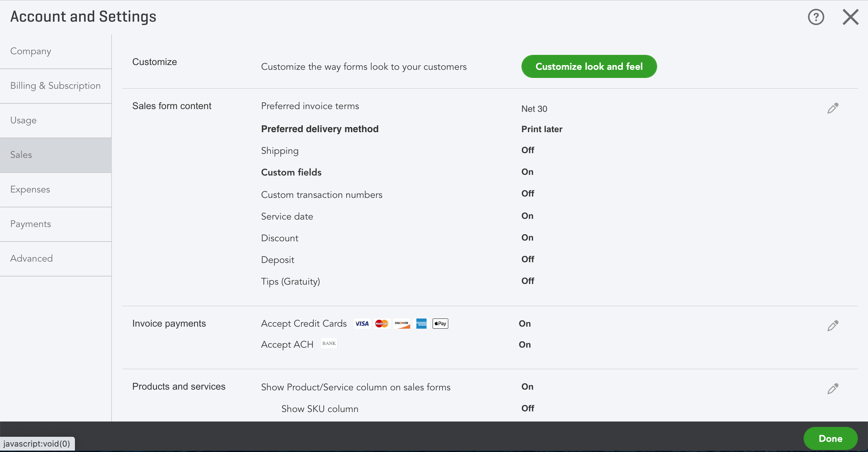This screenshot has height=452, width=868.
Task: Go to the Expenses tab
Action: (56, 189)
